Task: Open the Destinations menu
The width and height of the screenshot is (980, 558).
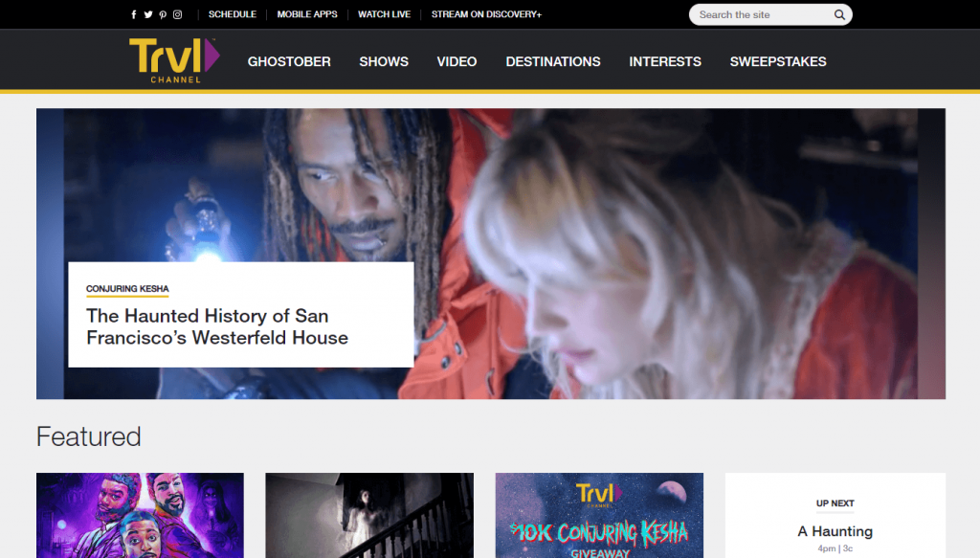Action: (x=553, y=62)
